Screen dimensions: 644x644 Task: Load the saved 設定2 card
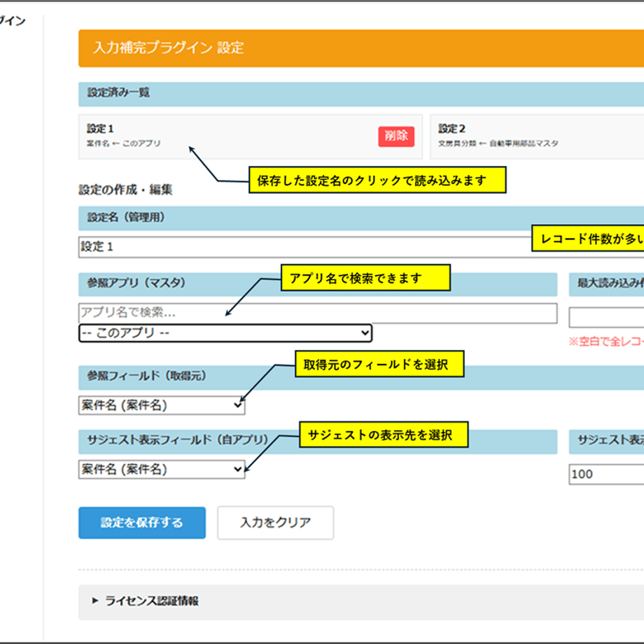(537, 136)
